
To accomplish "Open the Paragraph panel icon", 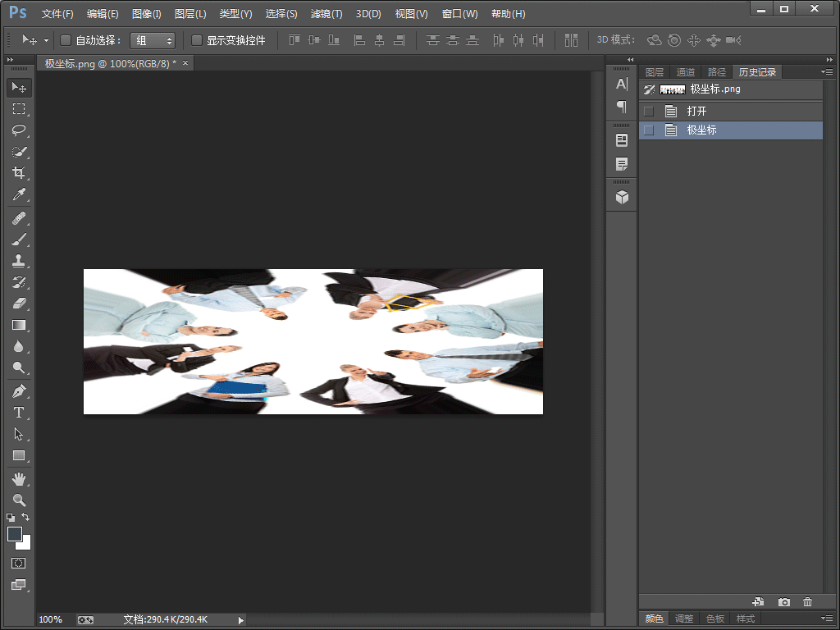I will [x=622, y=107].
